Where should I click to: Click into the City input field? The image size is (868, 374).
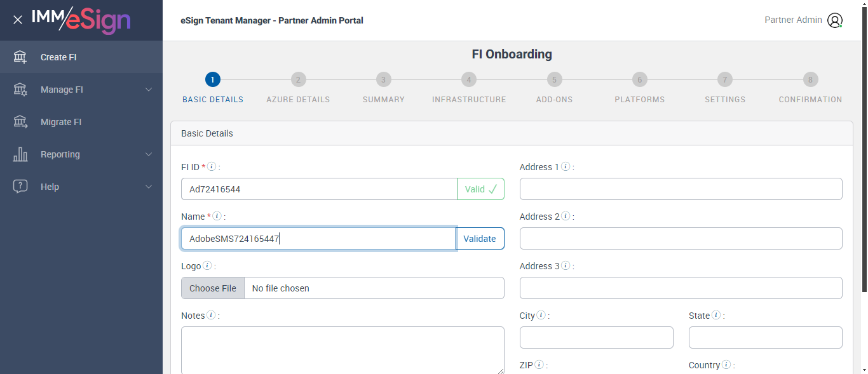(x=596, y=338)
